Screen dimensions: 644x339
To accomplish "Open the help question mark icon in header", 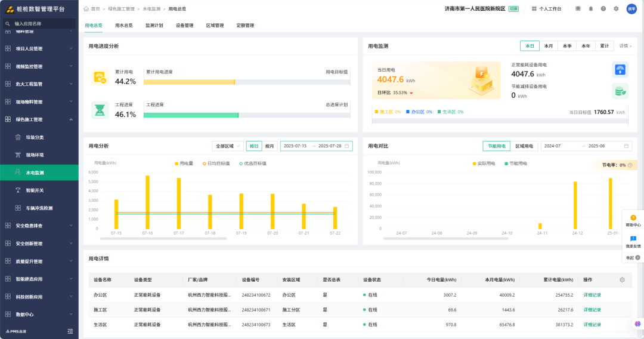I will [x=603, y=8].
